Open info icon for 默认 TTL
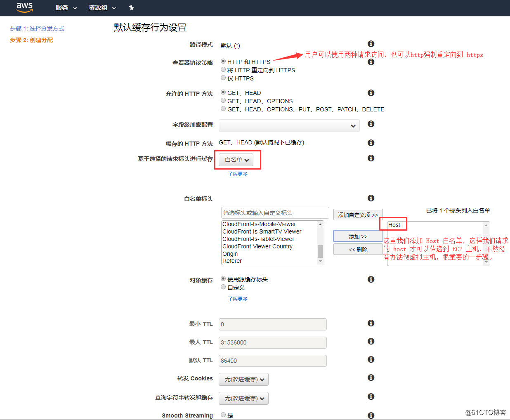This screenshot has width=510, height=420. [371, 359]
